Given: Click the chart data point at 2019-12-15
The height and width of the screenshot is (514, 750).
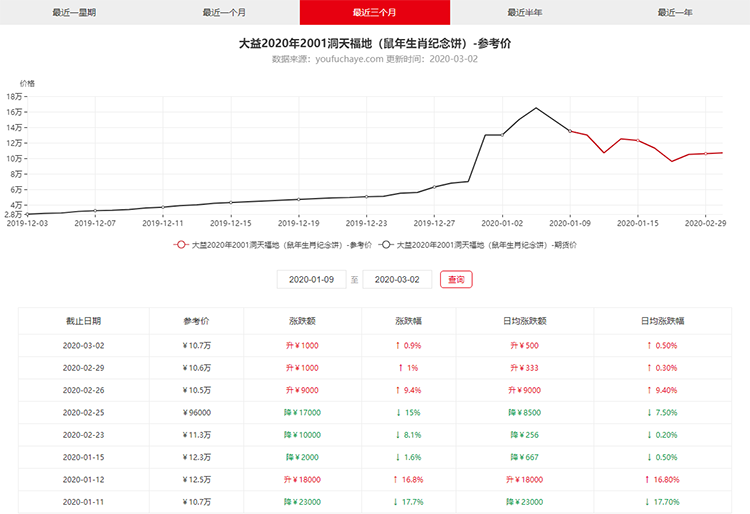Looking at the screenshot, I should pyautogui.click(x=231, y=202).
